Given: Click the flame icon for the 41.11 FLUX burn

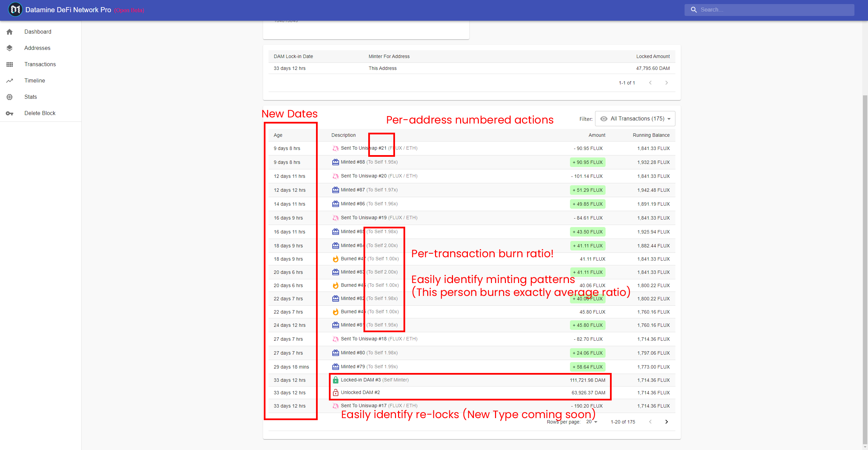Looking at the screenshot, I should click(x=335, y=259).
